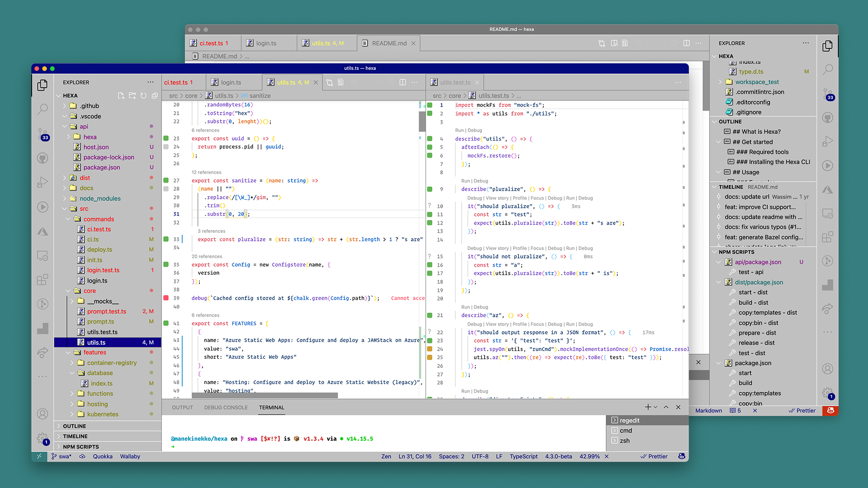This screenshot has width=868, height=488.
Task: Select the zsh terminal from the terminal list
Action: pos(624,441)
